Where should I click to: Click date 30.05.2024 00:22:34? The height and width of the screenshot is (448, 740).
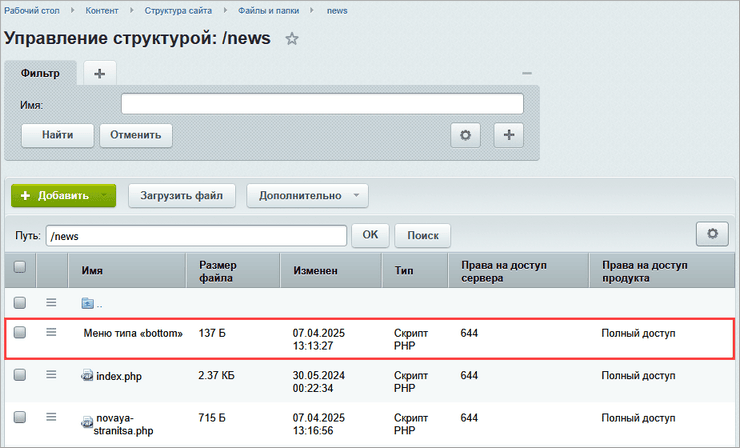click(x=319, y=382)
